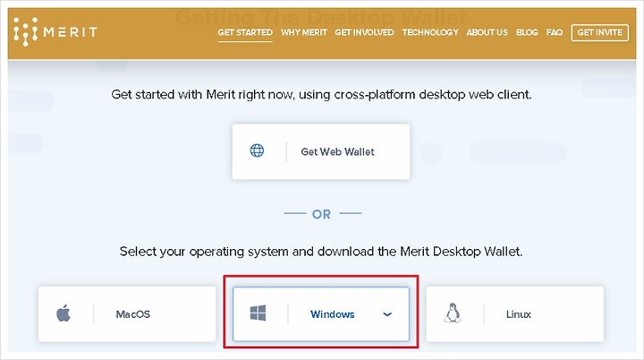Click the globe icon on Web Wallet card
This screenshot has width=644, height=360.
coord(257,150)
